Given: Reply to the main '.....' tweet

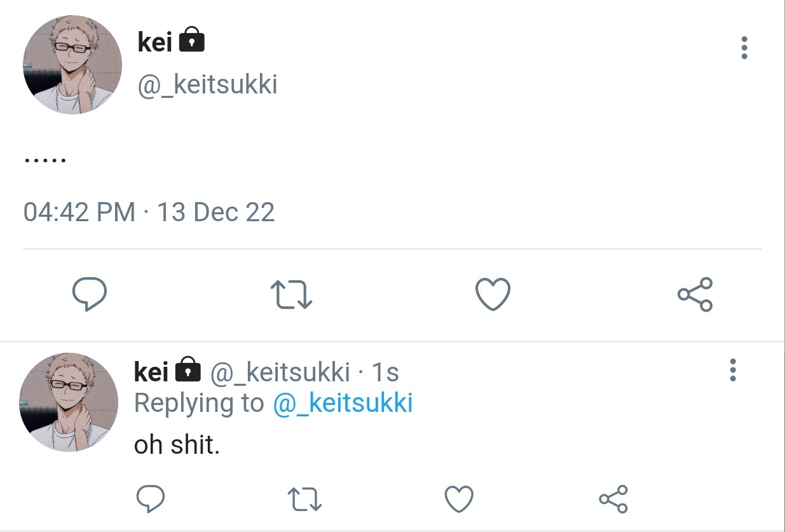Looking at the screenshot, I should point(89,295).
